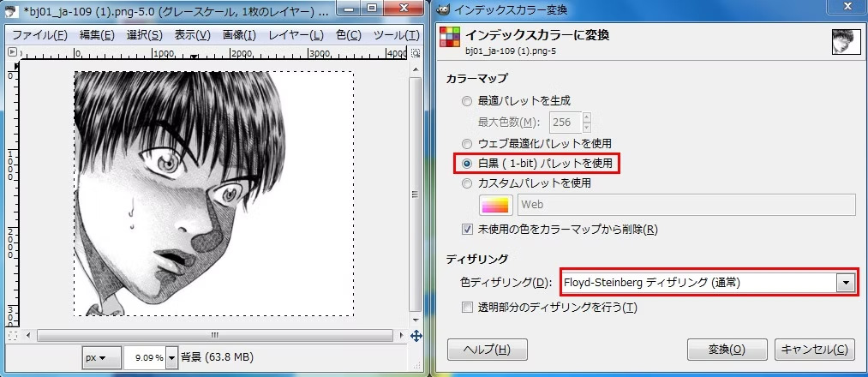Decrease 最大色数 with the down stepper arrow
The width and height of the screenshot is (868, 377).
click(x=587, y=128)
